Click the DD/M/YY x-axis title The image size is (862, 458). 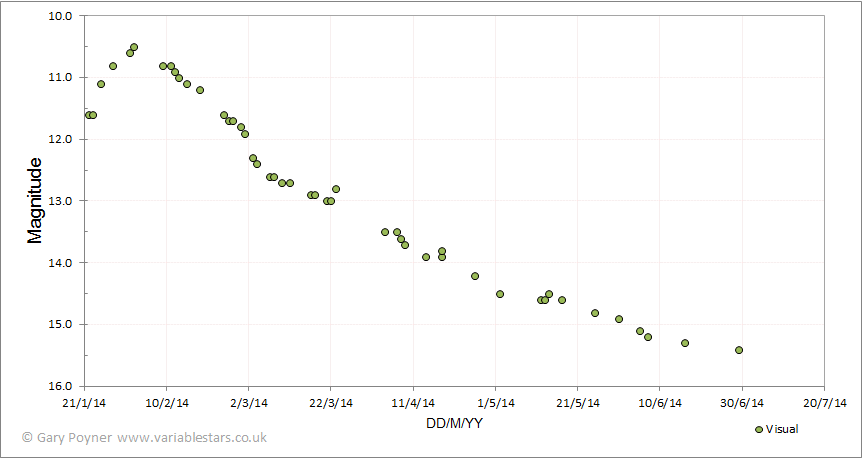[x=454, y=423]
